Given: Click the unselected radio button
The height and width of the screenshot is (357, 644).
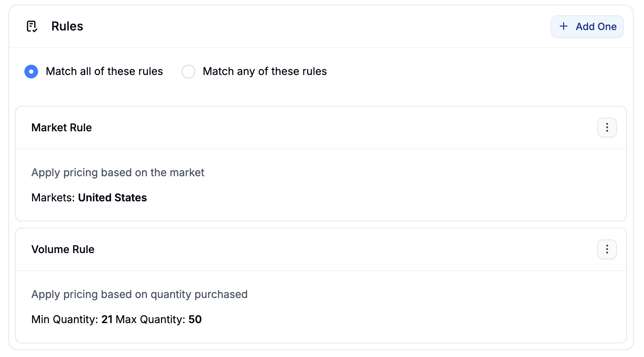Looking at the screenshot, I should [188, 71].
